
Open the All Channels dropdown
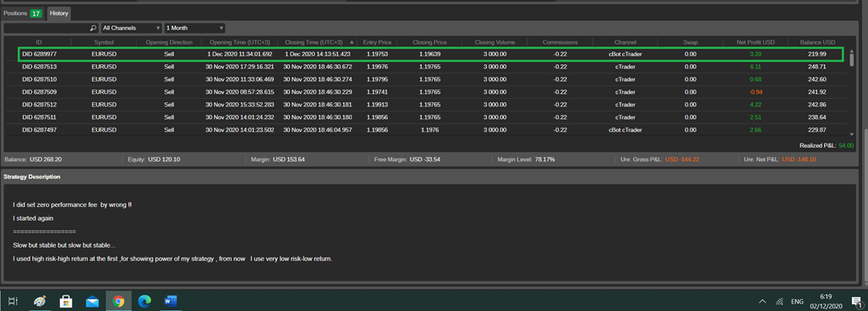click(131, 28)
